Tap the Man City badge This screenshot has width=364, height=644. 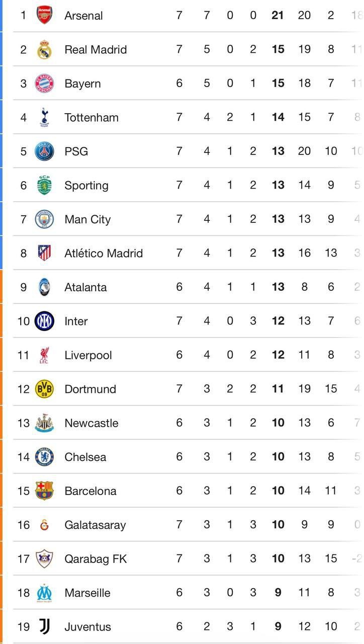point(44,219)
